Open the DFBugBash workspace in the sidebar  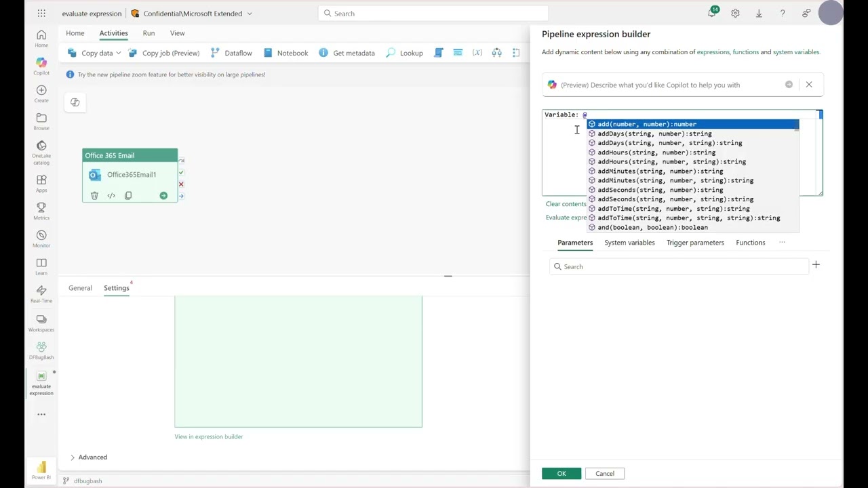[x=41, y=350]
